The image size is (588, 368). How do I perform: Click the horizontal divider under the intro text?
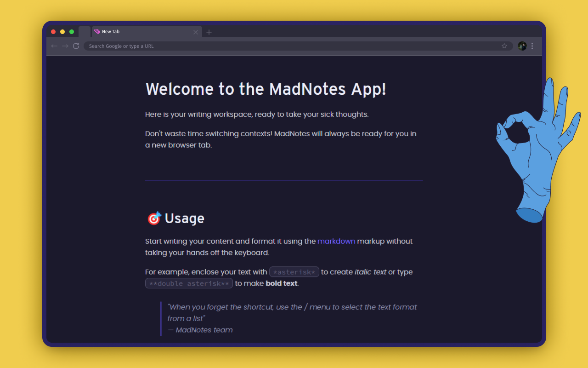pyautogui.click(x=283, y=180)
